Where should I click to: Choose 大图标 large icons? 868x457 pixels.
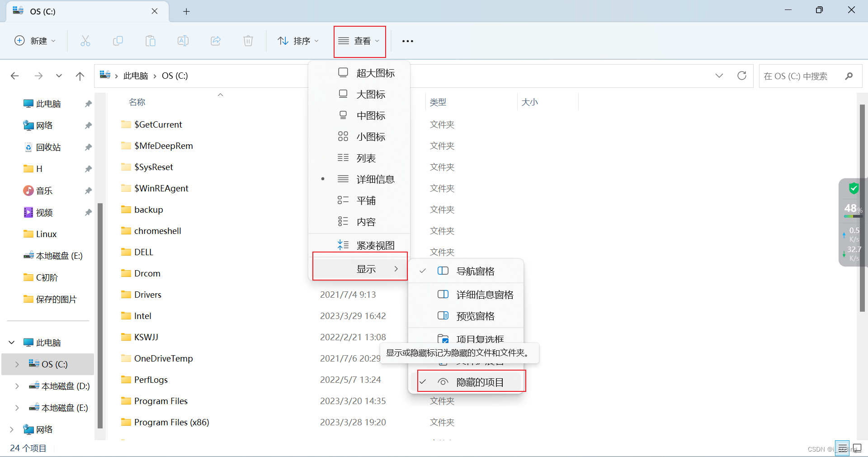(x=359, y=94)
